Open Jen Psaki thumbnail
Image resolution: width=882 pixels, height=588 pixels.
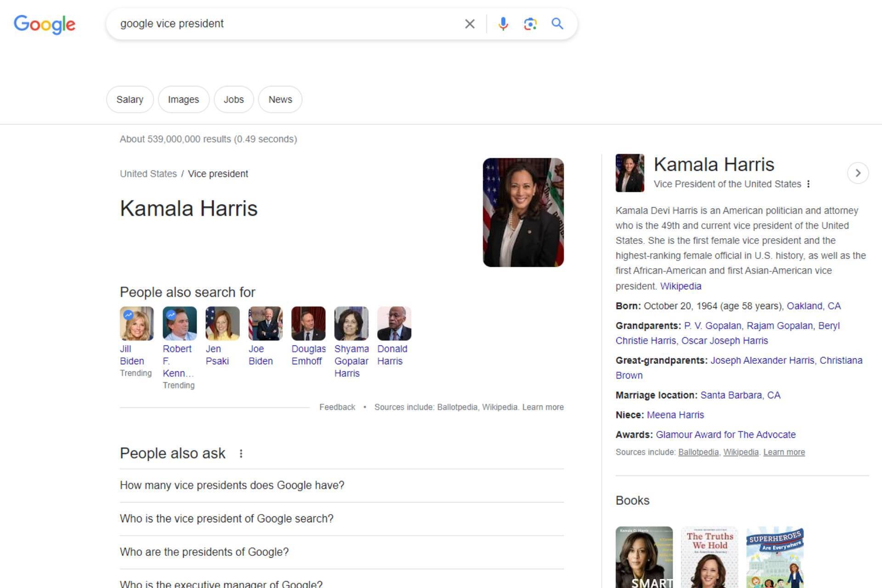[x=222, y=323]
